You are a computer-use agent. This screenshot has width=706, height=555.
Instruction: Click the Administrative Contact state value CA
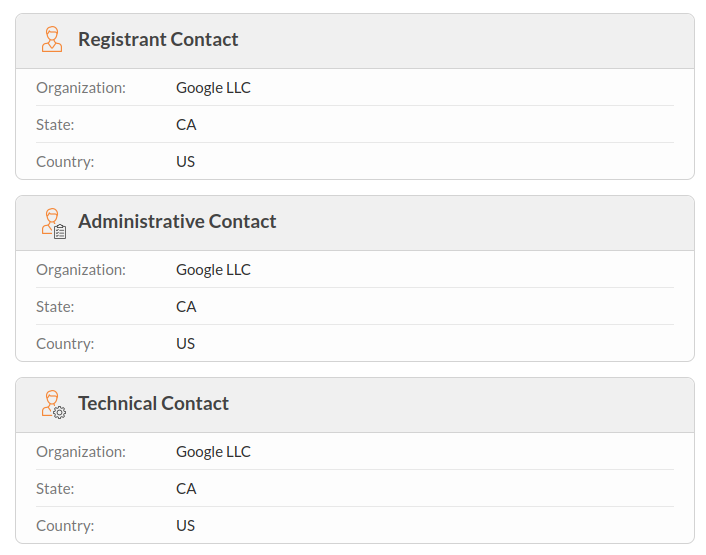tap(186, 307)
